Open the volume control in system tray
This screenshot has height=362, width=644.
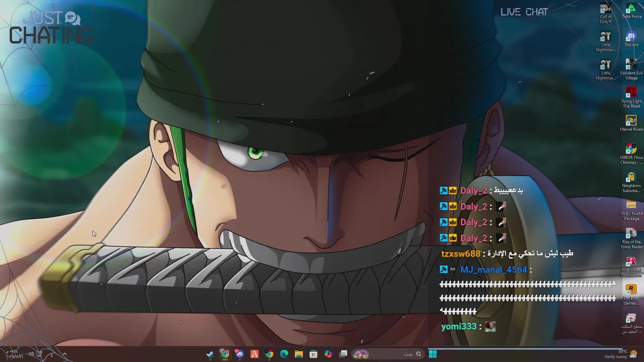tap(31, 354)
